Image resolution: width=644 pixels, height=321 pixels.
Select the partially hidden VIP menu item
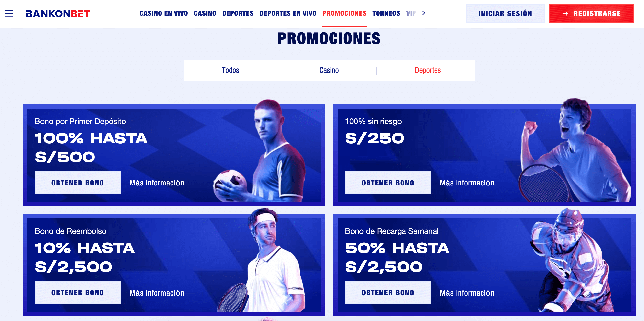click(411, 13)
